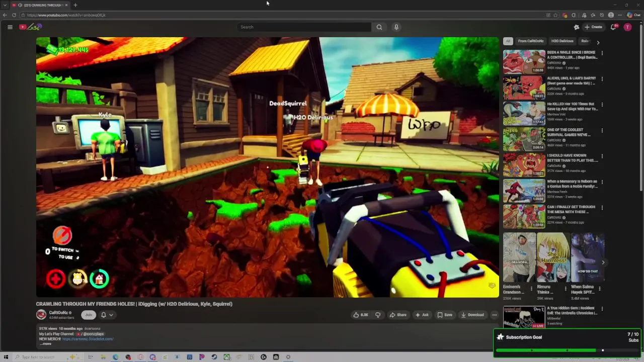Open 'He KILLED Her 100 Times' thumbnail
Screen dimensions: 644x362
click(x=524, y=113)
